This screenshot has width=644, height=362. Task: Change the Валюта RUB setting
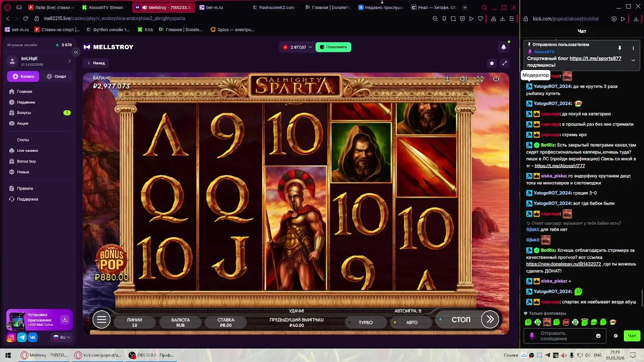180,322
